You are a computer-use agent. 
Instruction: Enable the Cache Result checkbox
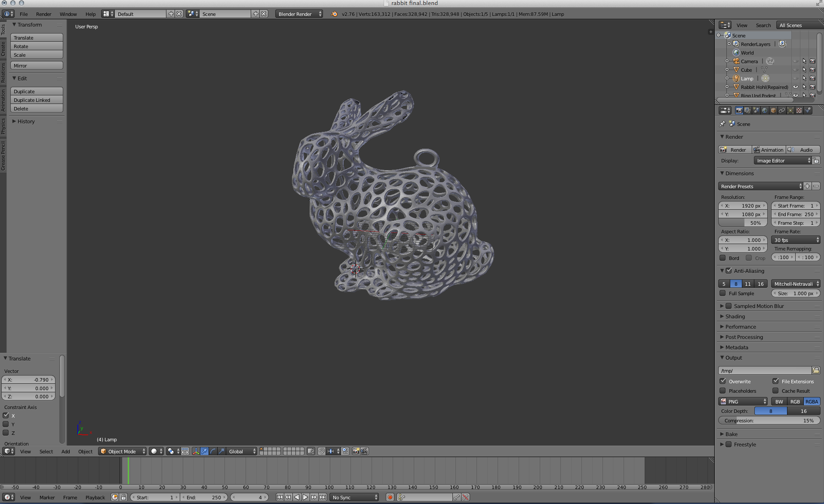(775, 391)
